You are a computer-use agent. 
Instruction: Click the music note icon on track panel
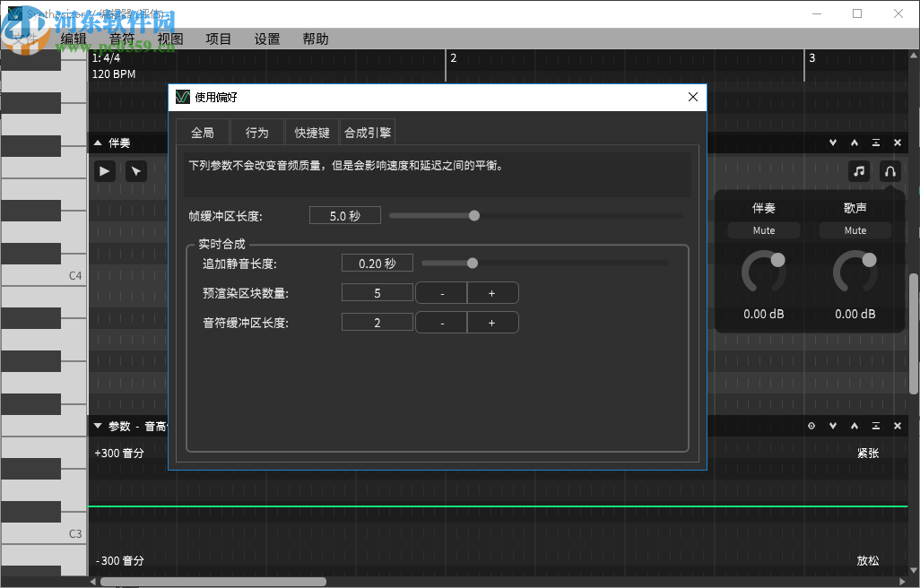(858, 171)
